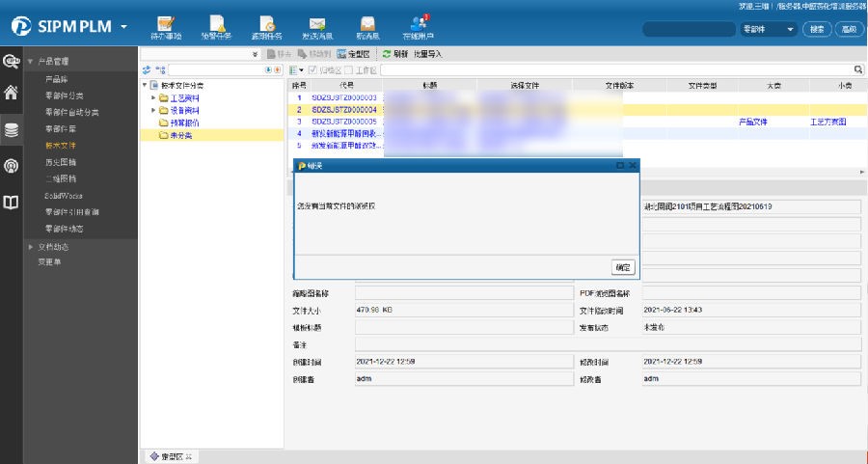Click the magnifier icon in list filter

coord(858,70)
